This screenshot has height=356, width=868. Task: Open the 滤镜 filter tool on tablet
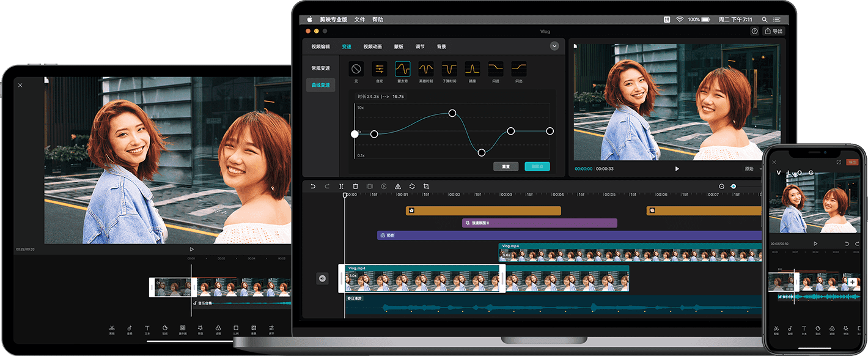218,330
